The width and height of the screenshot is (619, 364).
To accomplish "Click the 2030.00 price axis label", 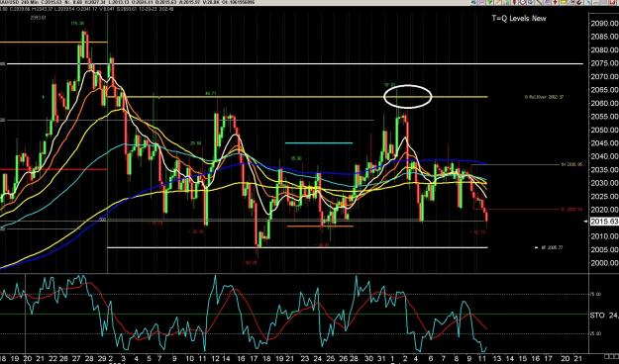I will [604, 183].
